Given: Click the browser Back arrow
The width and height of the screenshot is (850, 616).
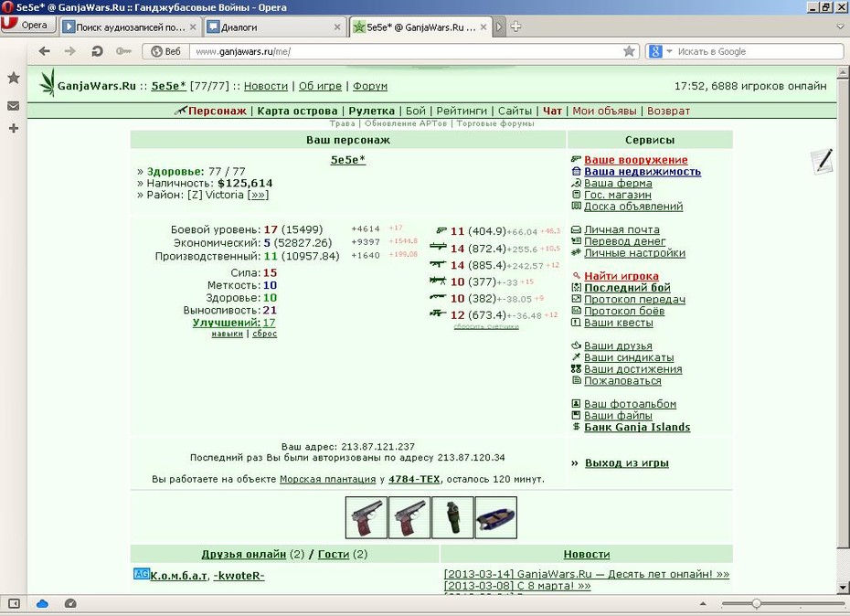Looking at the screenshot, I should tap(45, 51).
